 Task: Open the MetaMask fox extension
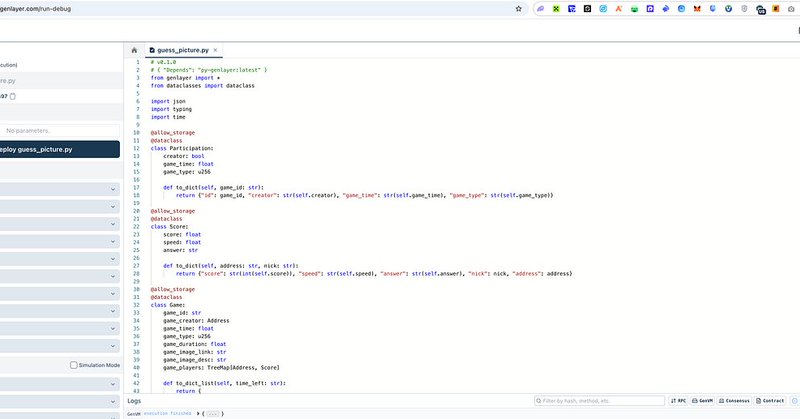click(x=697, y=9)
